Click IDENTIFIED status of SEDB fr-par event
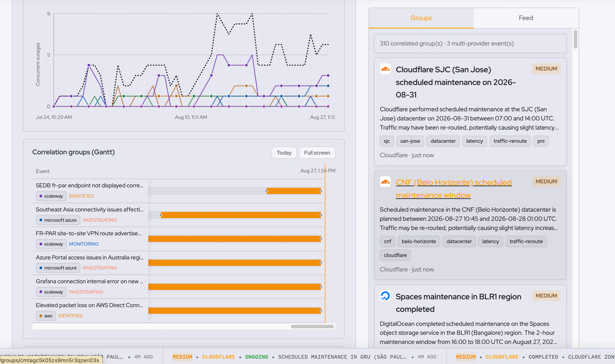Image resolution: width=615 pixels, height=364 pixels. click(x=81, y=196)
